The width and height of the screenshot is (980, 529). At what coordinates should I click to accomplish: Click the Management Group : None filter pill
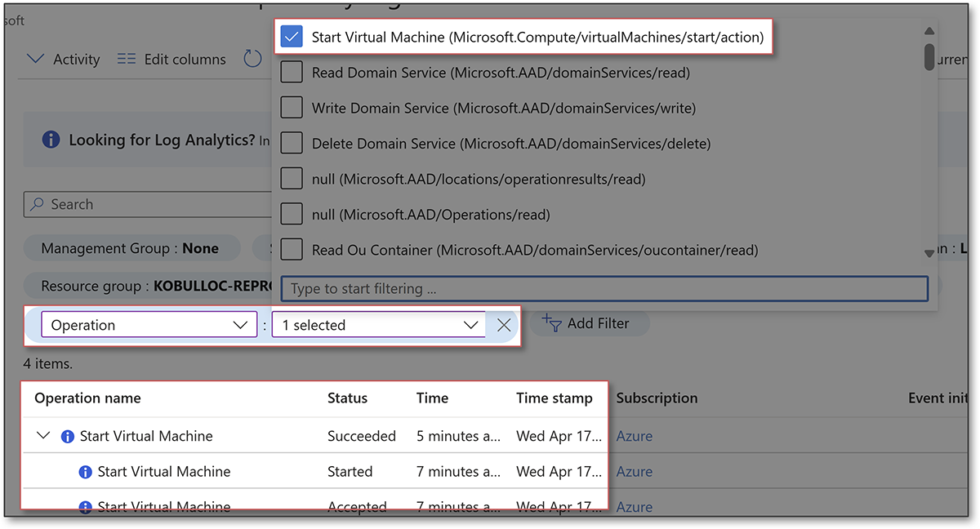click(x=131, y=248)
